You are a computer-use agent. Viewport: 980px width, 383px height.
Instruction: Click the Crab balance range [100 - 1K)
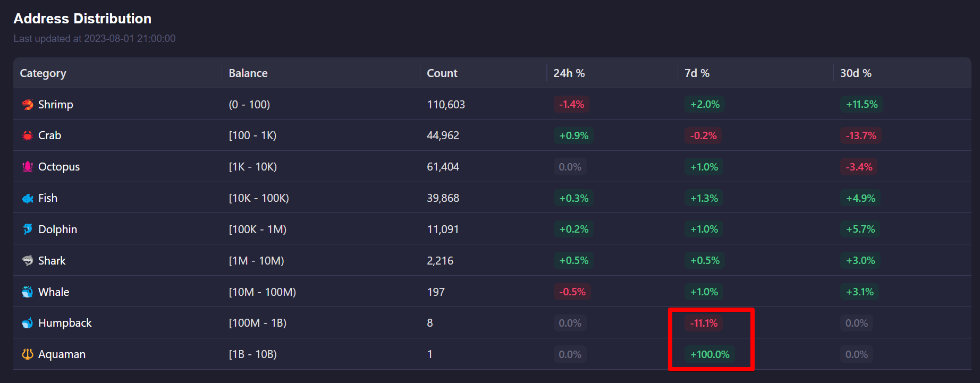252,135
